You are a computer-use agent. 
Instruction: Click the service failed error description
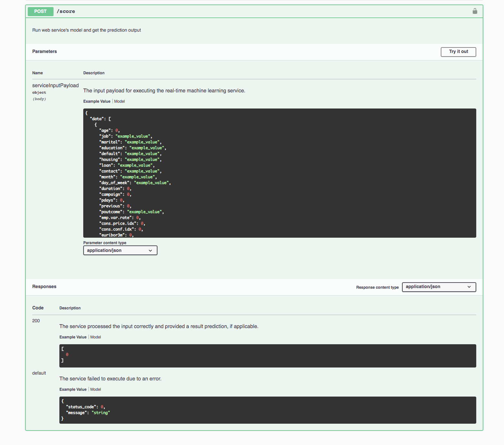coord(110,379)
